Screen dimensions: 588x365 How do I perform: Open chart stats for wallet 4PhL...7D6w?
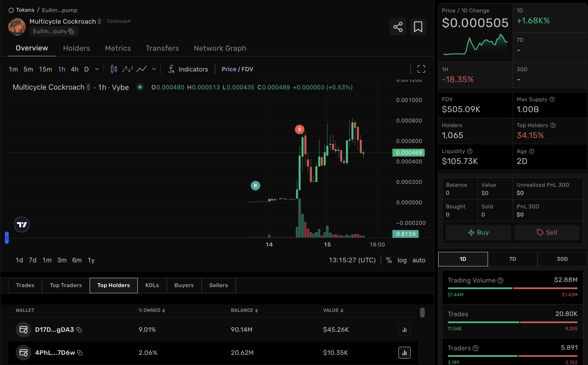pyautogui.click(x=404, y=353)
